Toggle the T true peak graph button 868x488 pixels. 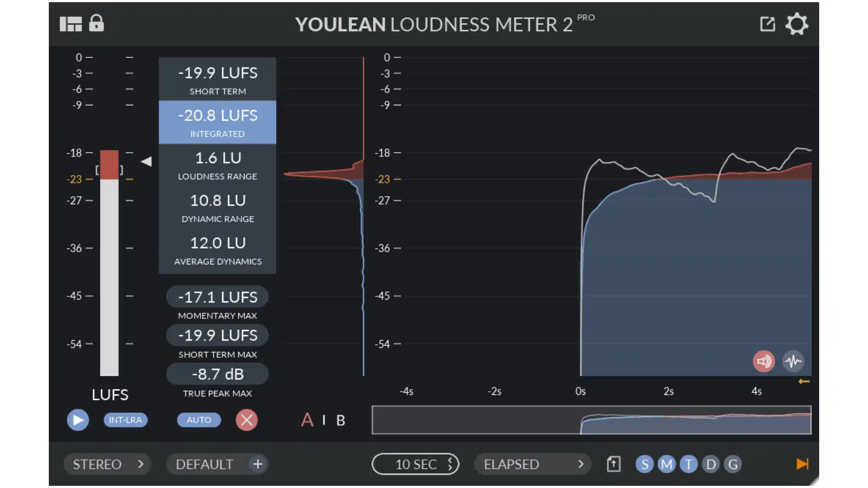[689, 464]
